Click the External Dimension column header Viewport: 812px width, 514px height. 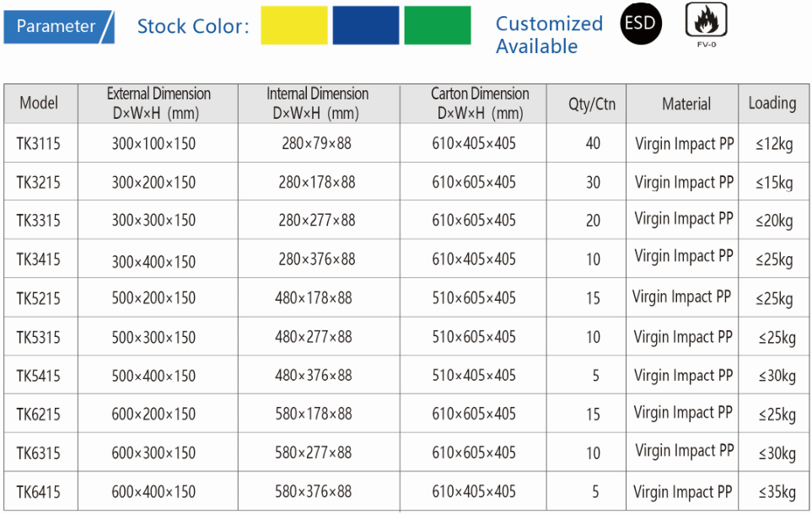click(159, 104)
